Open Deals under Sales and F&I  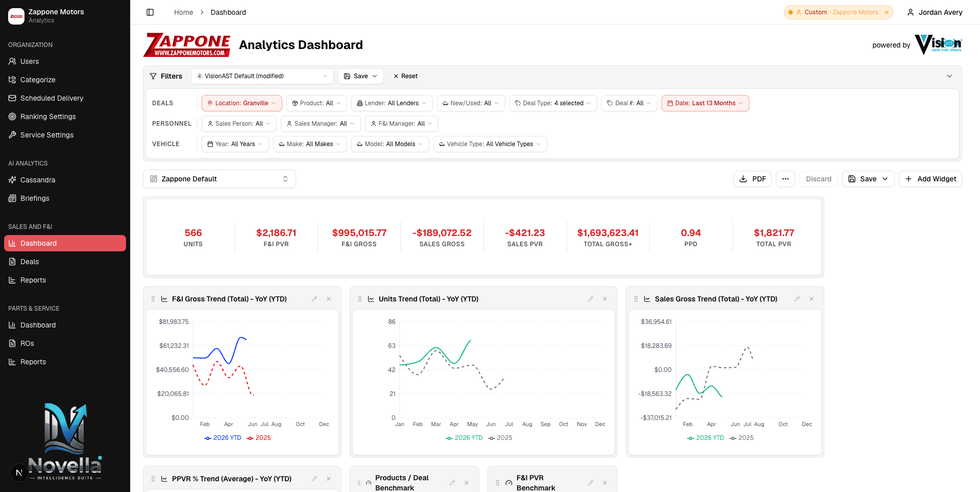click(65, 262)
